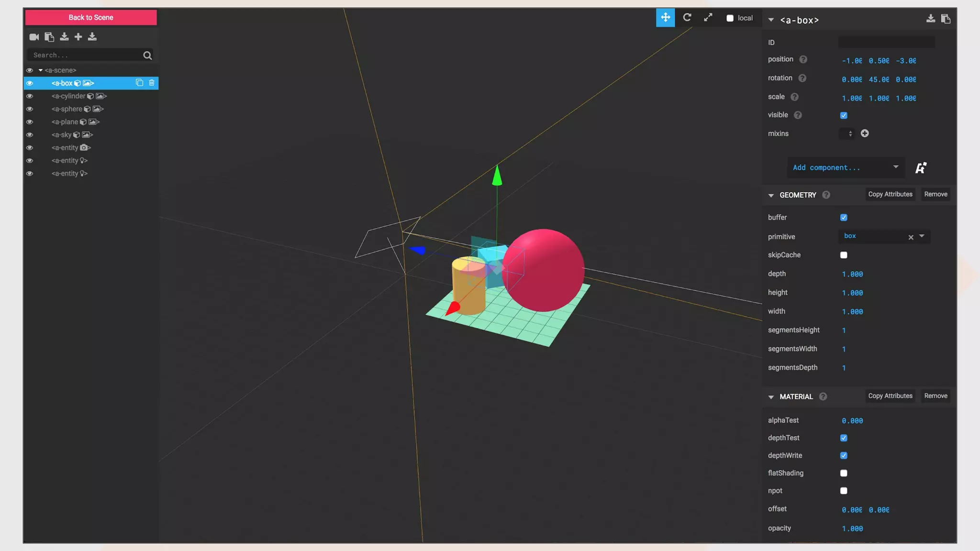Image resolution: width=980 pixels, height=551 pixels.
Task: Click the Back to Scene button
Action: point(91,18)
